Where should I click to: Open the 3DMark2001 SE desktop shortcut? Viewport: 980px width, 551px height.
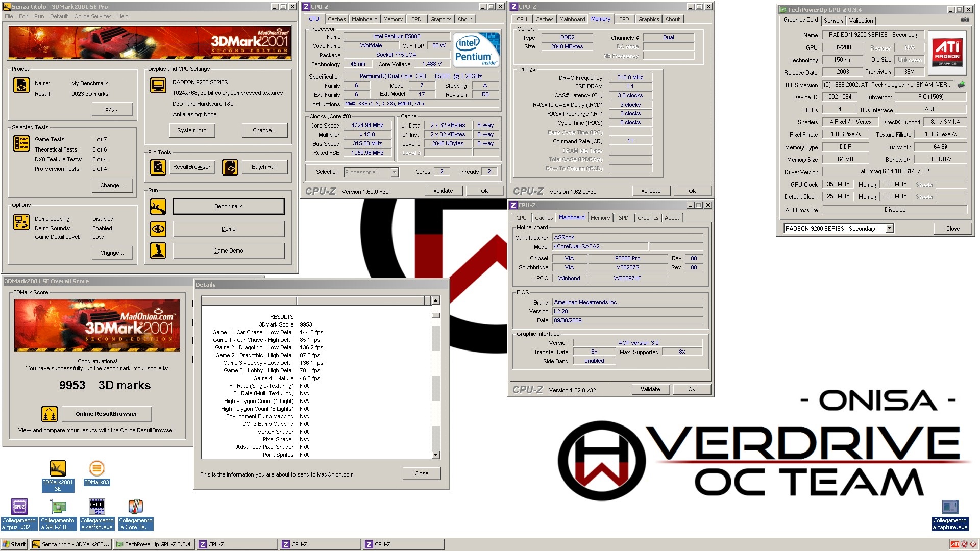pos(58,476)
